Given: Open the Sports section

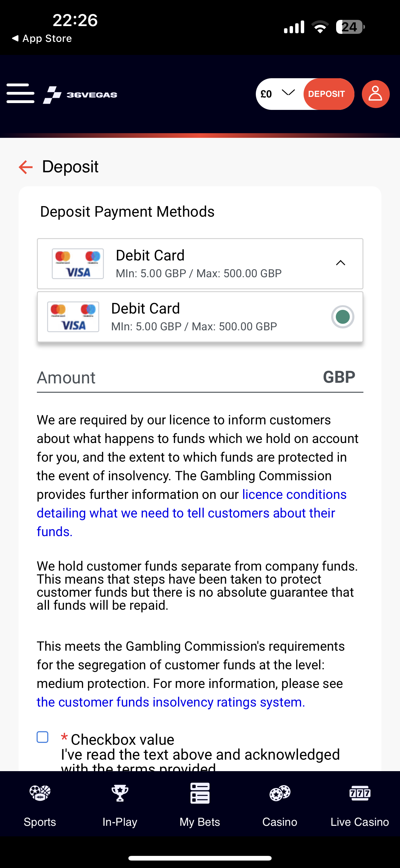Looking at the screenshot, I should click(x=40, y=804).
